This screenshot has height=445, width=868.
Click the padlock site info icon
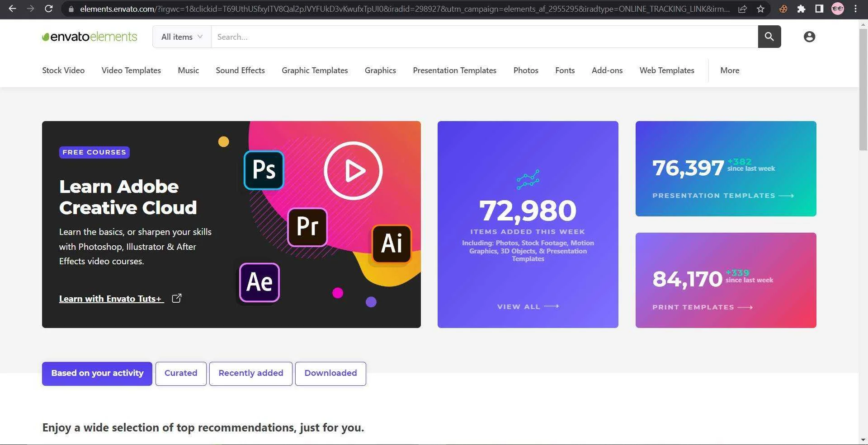pos(71,9)
